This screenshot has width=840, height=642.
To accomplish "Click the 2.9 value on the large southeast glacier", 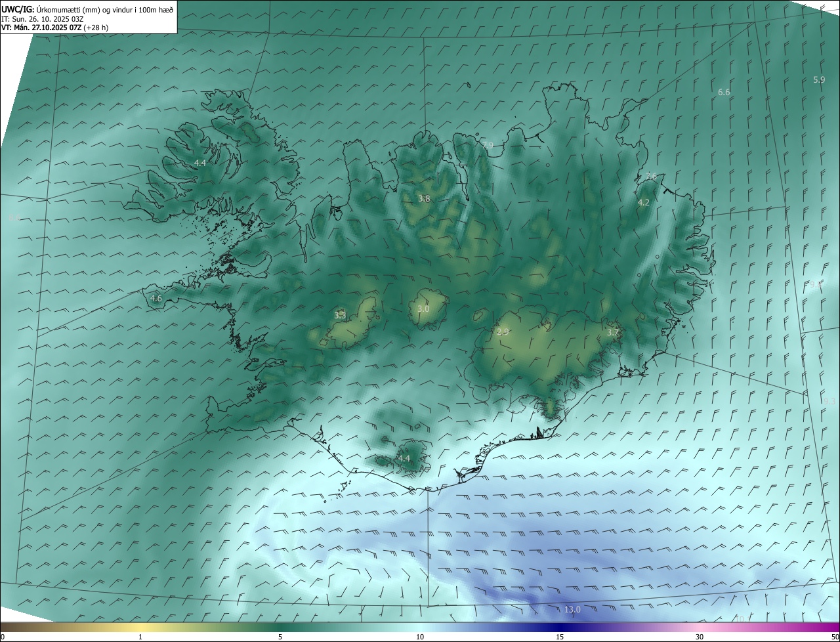I will click(503, 332).
